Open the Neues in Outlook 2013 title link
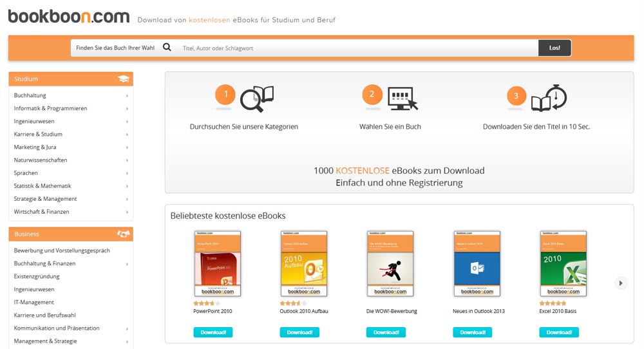Screen dimensions: 644x349 pos(478,312)
